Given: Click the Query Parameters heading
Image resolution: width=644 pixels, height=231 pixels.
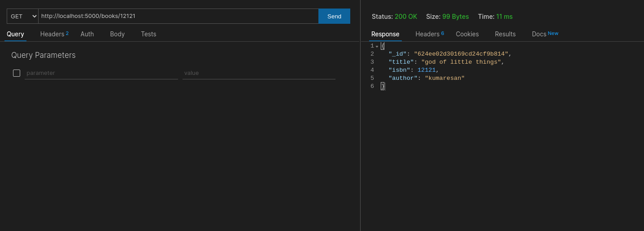Looking at the screenshot, I should pos(44,55).
